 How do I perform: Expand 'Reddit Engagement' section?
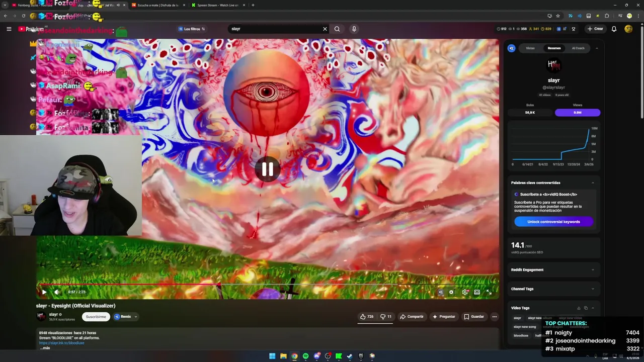click(553, 270)
